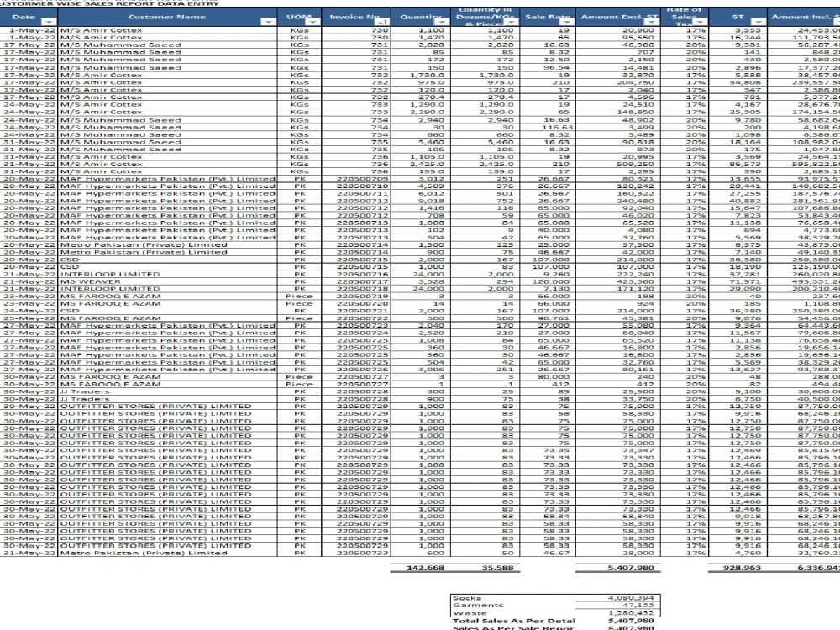The width and height of the screenshot is (840, 630).
Task: Open the Customer Name filter dropdown
Action: 268,22
